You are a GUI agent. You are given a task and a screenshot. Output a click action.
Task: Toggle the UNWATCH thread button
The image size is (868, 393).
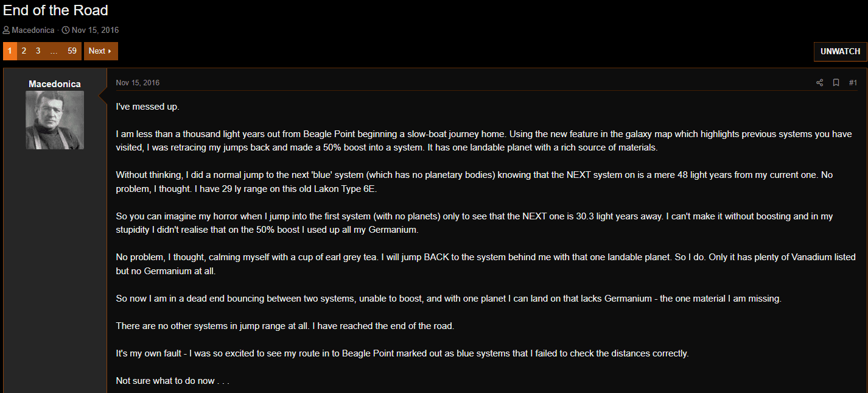[840, 52]
